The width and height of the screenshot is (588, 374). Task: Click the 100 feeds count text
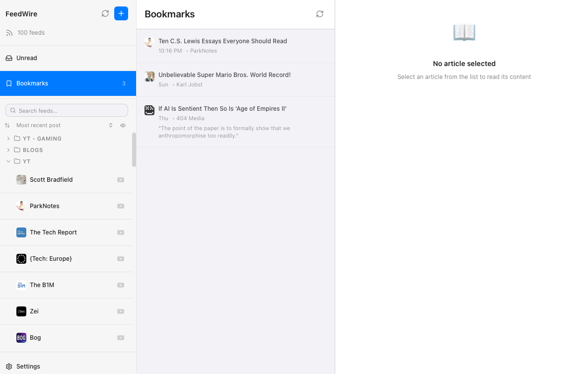(x=31, y=33)
